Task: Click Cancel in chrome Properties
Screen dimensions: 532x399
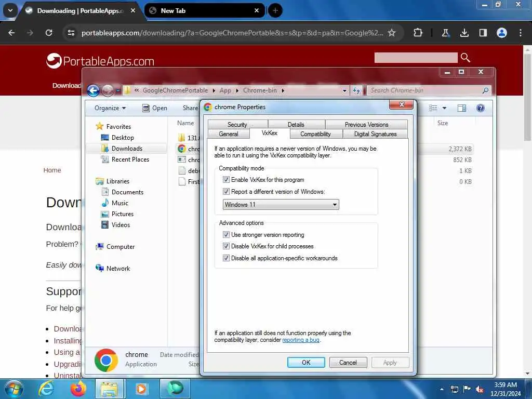Action: [348, 362]
